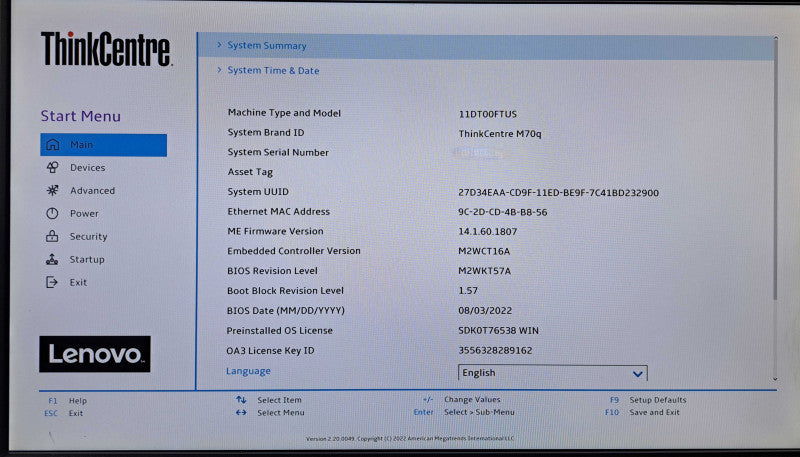This screenshot has height=457, width=800.
Task: Open the System Summary link
Action: coord(267,45)
